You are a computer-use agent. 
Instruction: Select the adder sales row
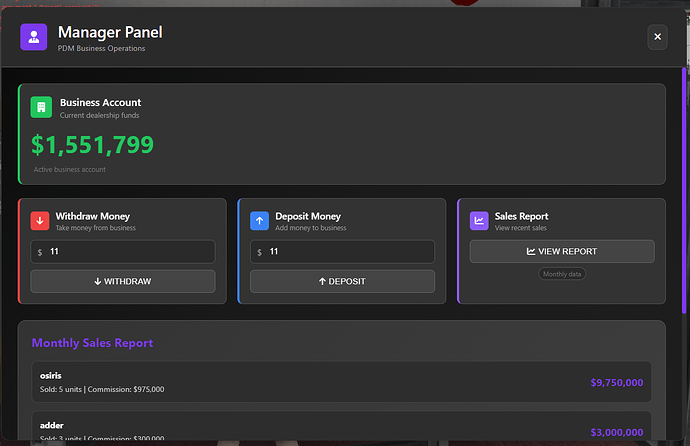(x=341, y=428)
